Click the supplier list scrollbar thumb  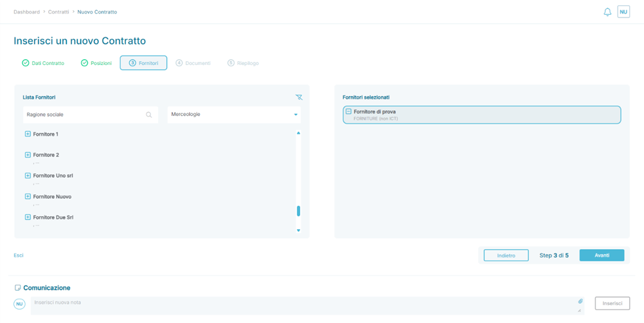pos(299,211)
